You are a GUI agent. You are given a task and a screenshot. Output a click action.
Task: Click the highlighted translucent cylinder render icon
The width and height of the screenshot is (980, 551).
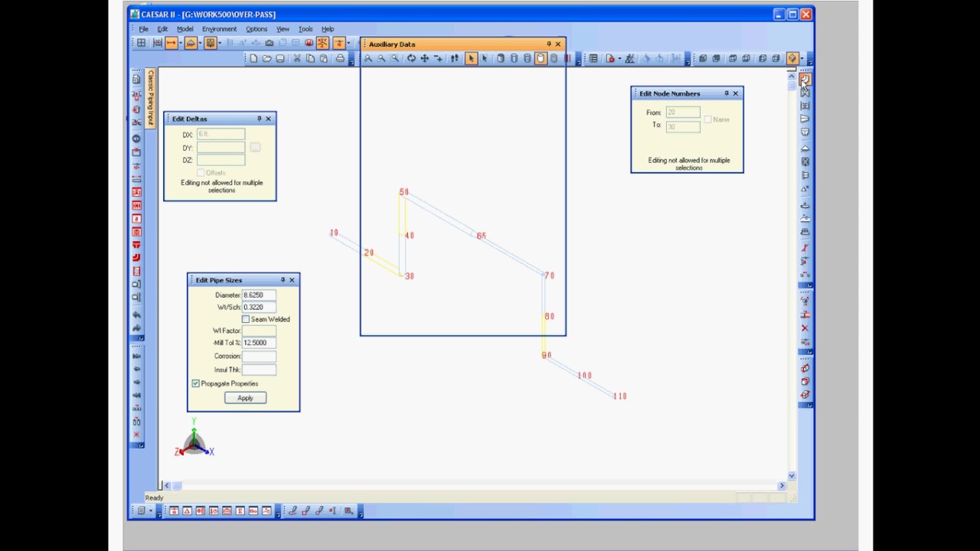click(x=541, y=59)
